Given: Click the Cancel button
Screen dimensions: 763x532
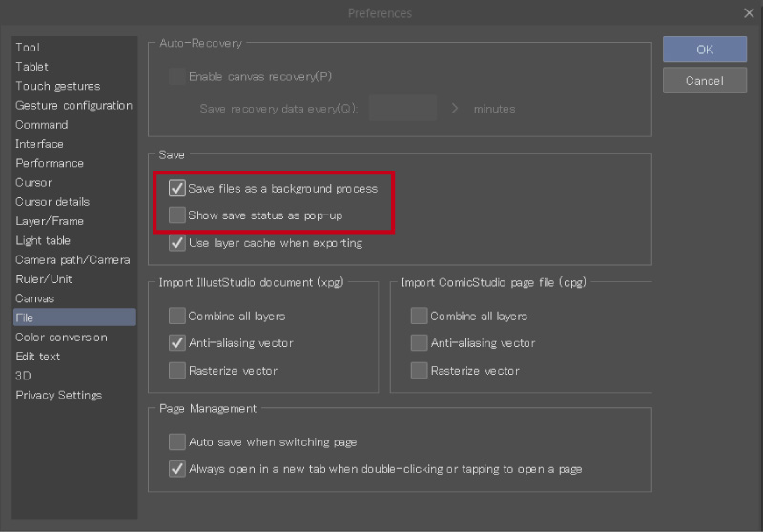Looking at the screenshot, I should (x=704, y=81).
